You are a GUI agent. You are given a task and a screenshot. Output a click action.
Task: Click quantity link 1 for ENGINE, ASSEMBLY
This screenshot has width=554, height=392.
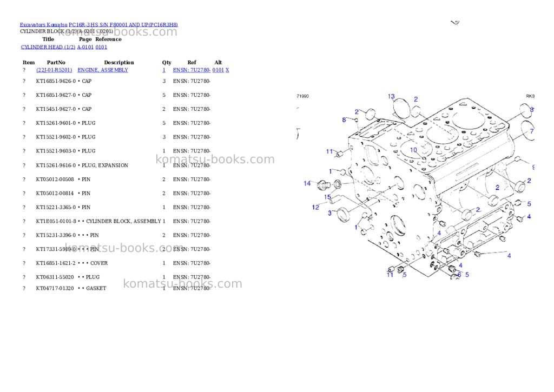164,70
